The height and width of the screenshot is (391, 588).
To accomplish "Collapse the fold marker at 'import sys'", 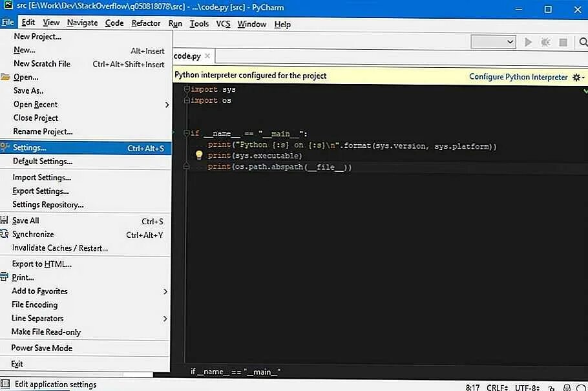I will (x=186, y=89).
